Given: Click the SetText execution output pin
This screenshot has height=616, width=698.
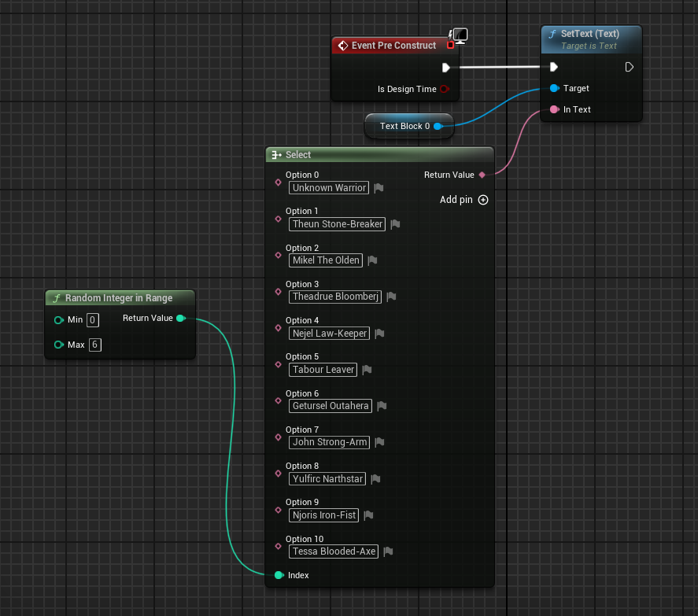Looking at the screenshot, I should (x=629, y=67).
